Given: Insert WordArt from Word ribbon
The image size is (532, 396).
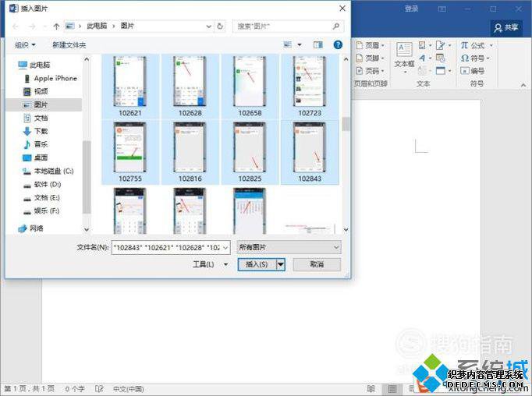Looking at the screenshot, I should tap(424, 58).
